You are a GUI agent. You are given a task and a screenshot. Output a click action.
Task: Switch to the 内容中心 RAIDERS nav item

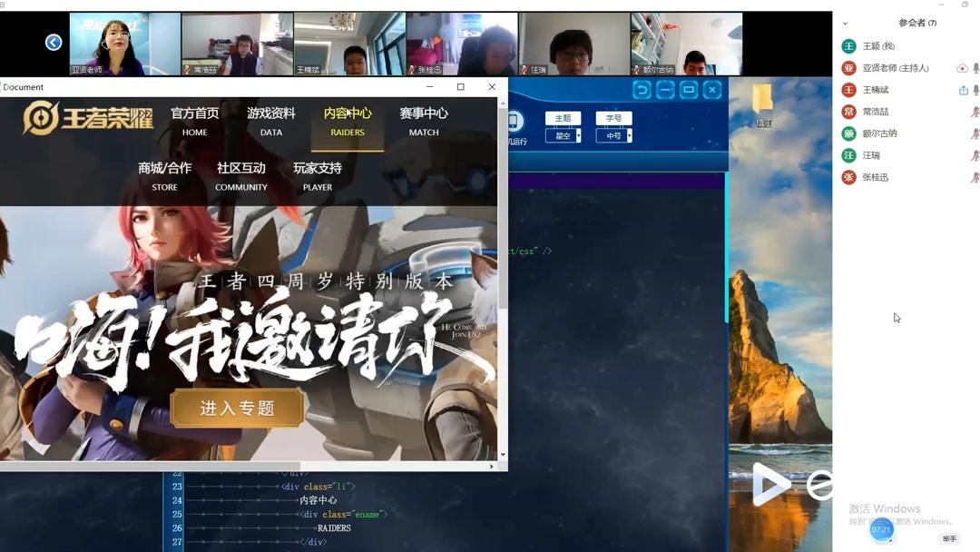pyautogui.click(x=348, y=122)
